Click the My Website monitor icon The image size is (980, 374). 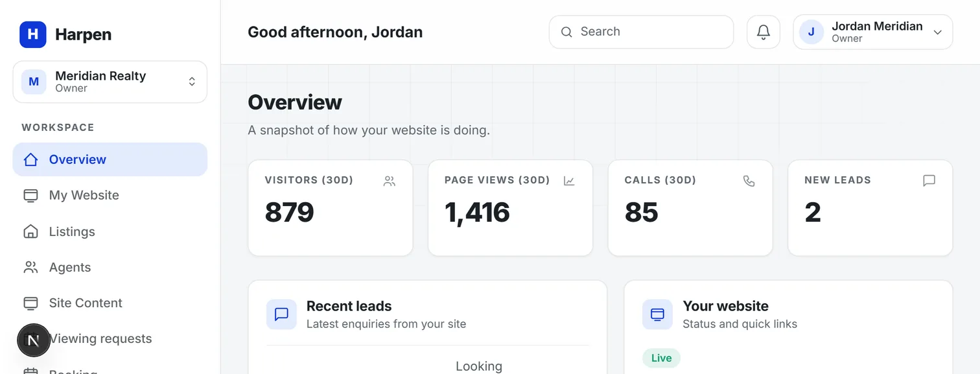coord(30,195)
